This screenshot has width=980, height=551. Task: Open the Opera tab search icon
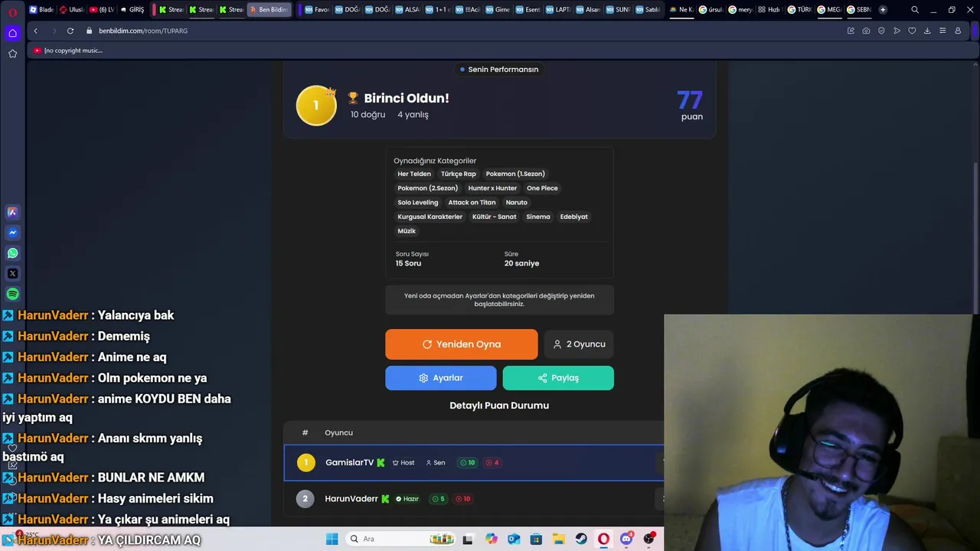tap(915, 10)
